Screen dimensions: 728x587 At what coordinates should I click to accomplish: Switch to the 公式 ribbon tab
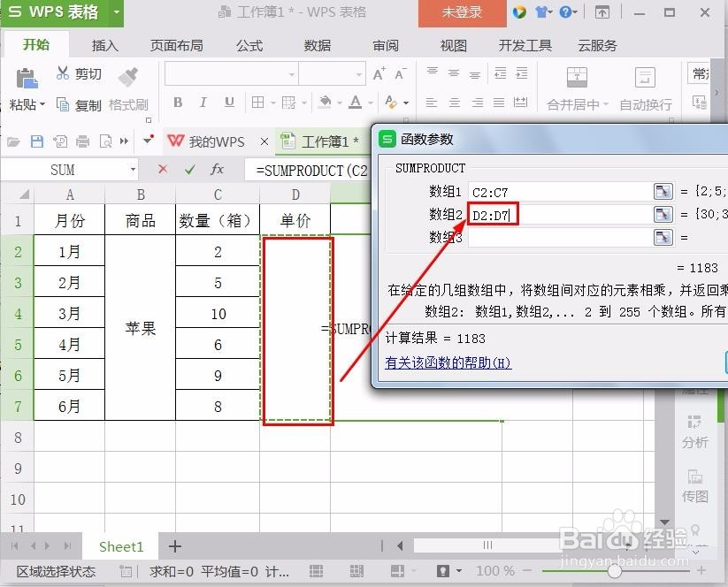pyautogui.click(x=249, y=45)
